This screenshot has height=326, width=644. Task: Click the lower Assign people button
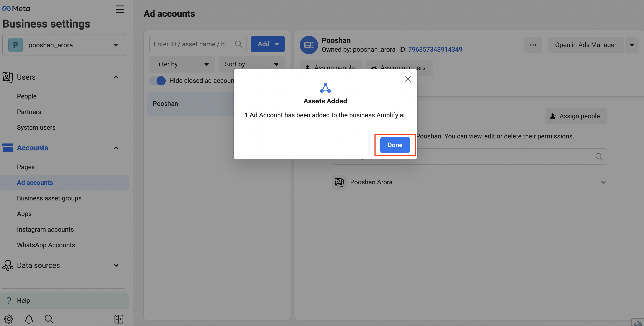(576, 116)
